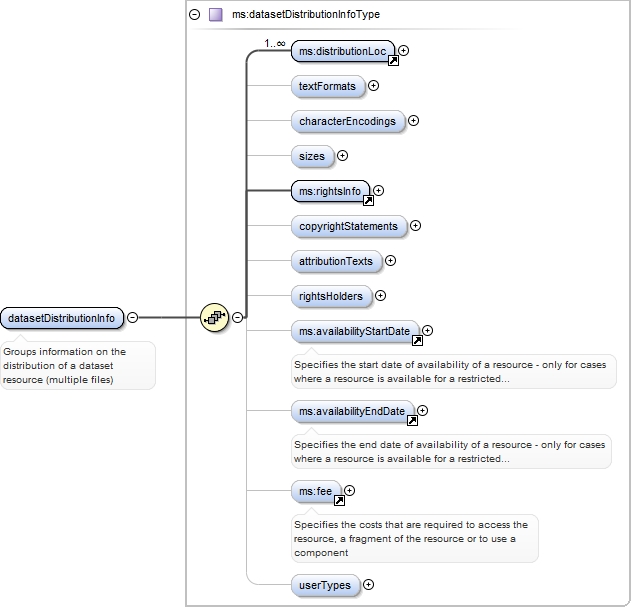The height and width of the screenshot is (608, 632).
Task: Expand the sizes element
Action: point(342,156)
